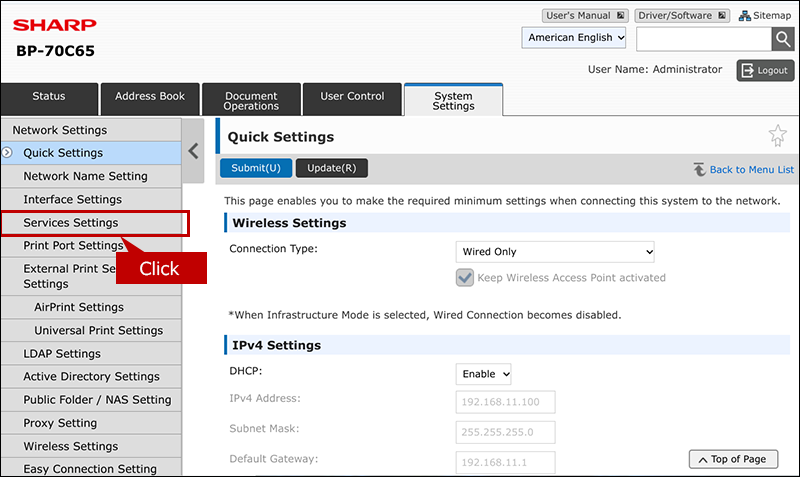Screen dimensions: 800x477
Task: Click the favorite star icon
Action: pyautogui.click(x=778, y=136)
